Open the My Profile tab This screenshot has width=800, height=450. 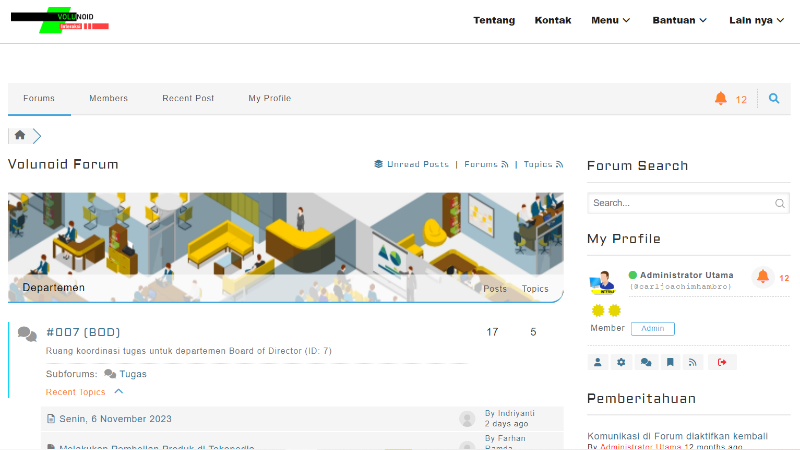(x=269, y=99)
